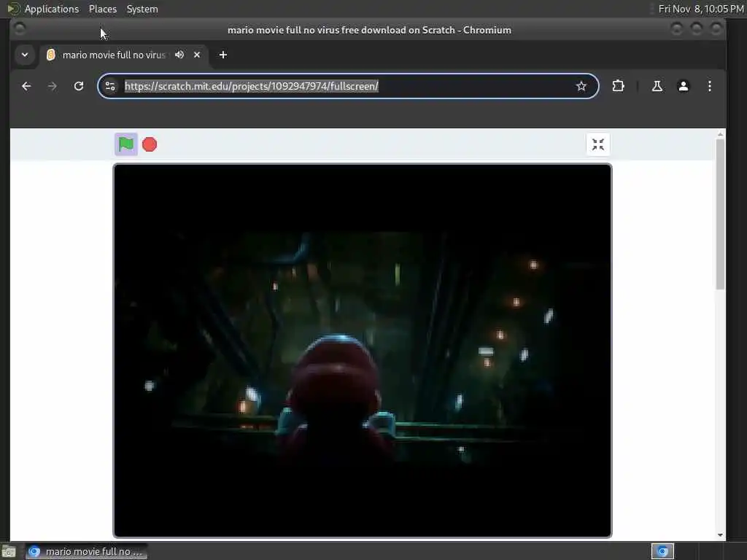This screenshot has width=747, height=560.
Task: Click the clock showing Fri Nov 8
Action: coord(701,9)
